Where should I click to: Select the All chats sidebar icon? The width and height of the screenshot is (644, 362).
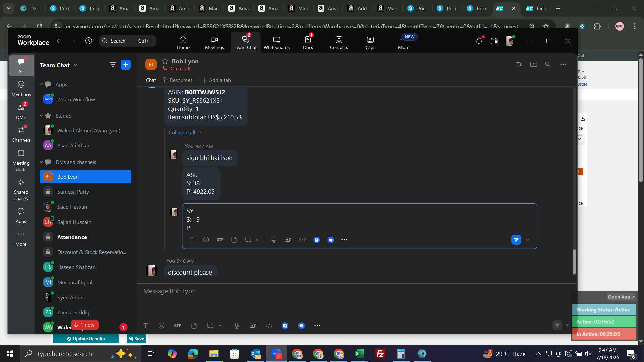click(21, 66)
